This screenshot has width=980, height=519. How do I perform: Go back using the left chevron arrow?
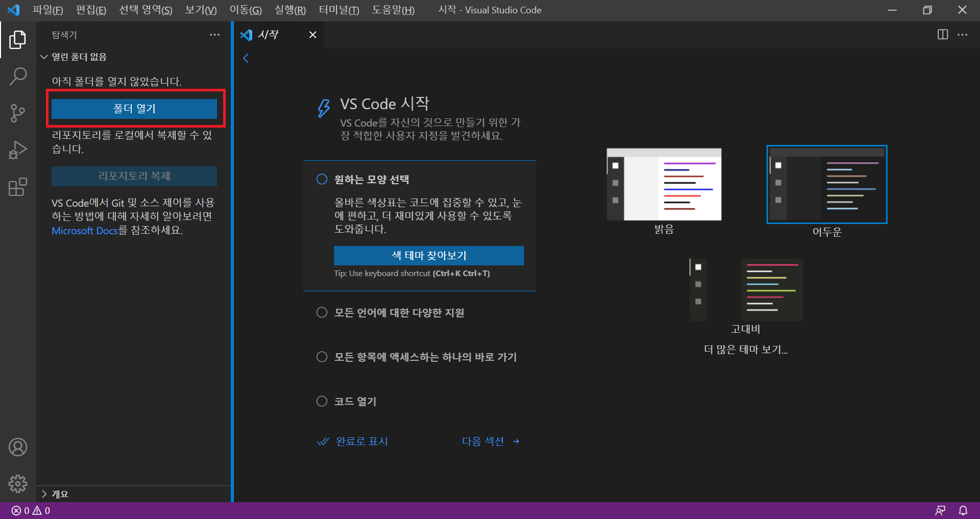point(246,58)
